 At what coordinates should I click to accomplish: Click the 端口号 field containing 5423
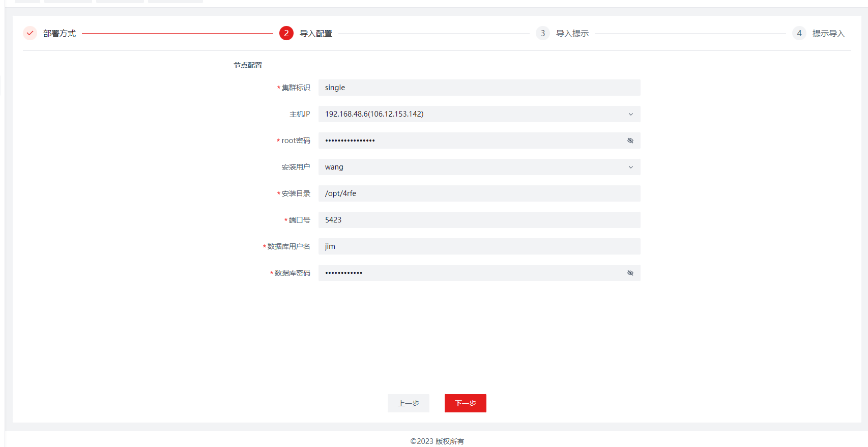click(x=478, y=220)
